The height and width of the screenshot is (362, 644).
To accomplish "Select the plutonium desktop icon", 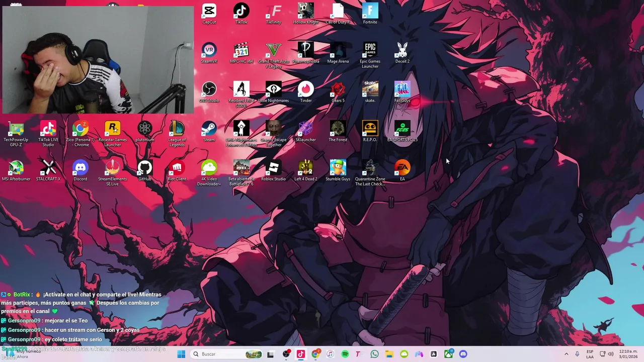I will coord(145,131).
